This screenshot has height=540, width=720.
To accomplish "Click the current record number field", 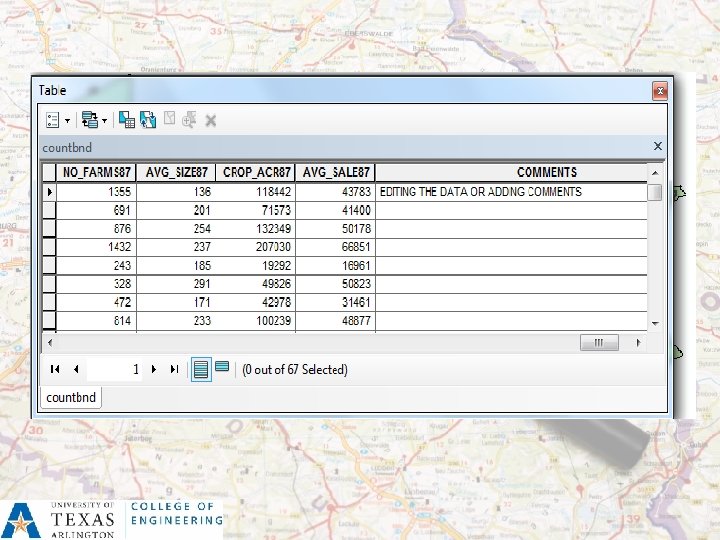I will click(114, 369).
